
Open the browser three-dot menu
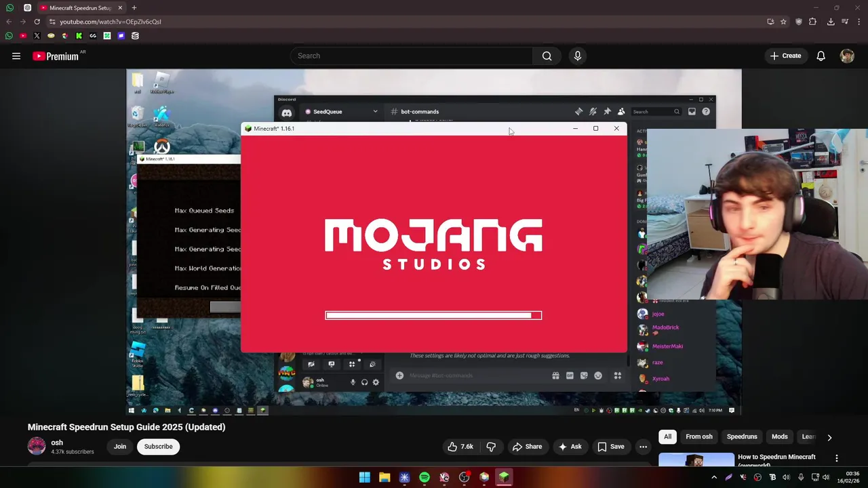859,22
